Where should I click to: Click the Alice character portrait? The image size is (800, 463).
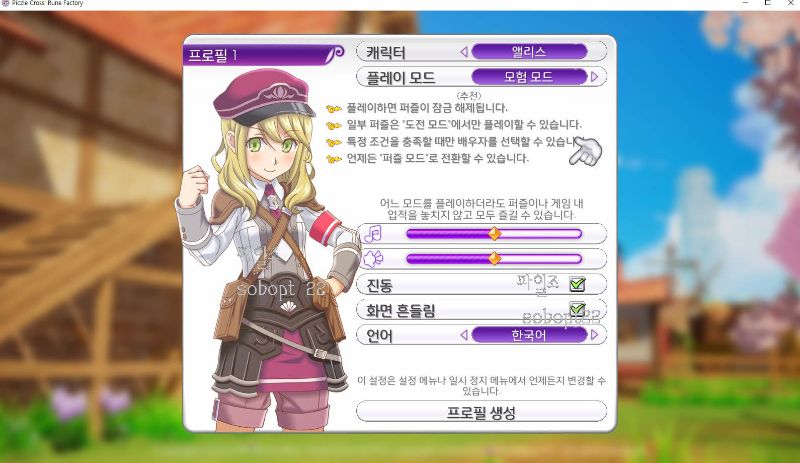click(x=265, y=250)
